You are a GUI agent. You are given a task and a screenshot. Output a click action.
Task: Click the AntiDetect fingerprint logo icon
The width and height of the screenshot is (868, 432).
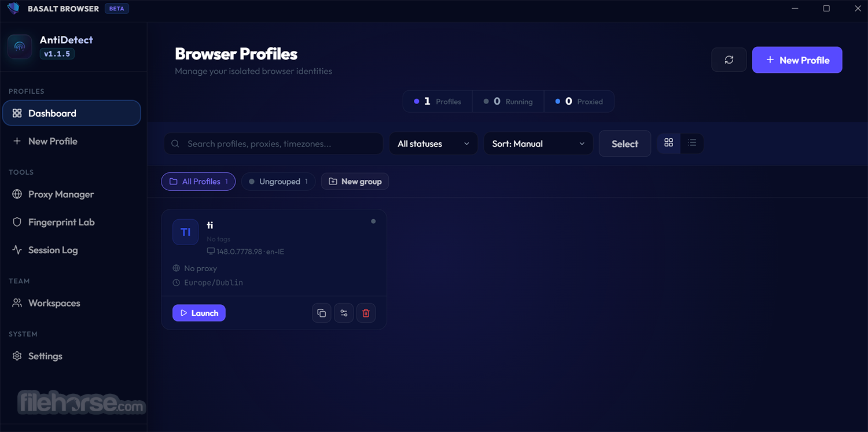click(x=20, y=46)
